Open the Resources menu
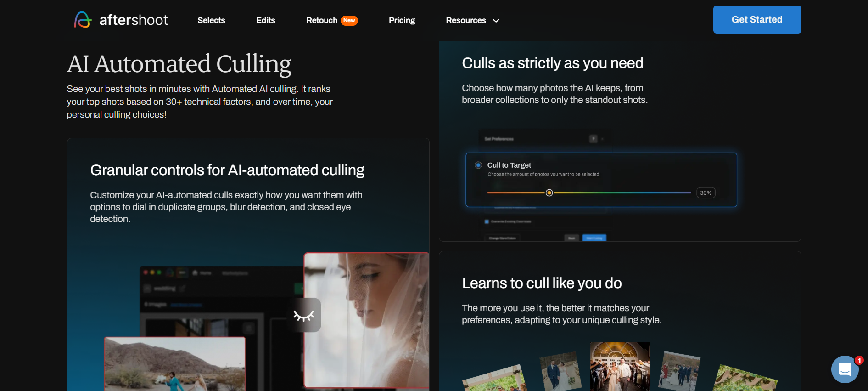Viewport: 868px width, 391px height. pos(465,20)
